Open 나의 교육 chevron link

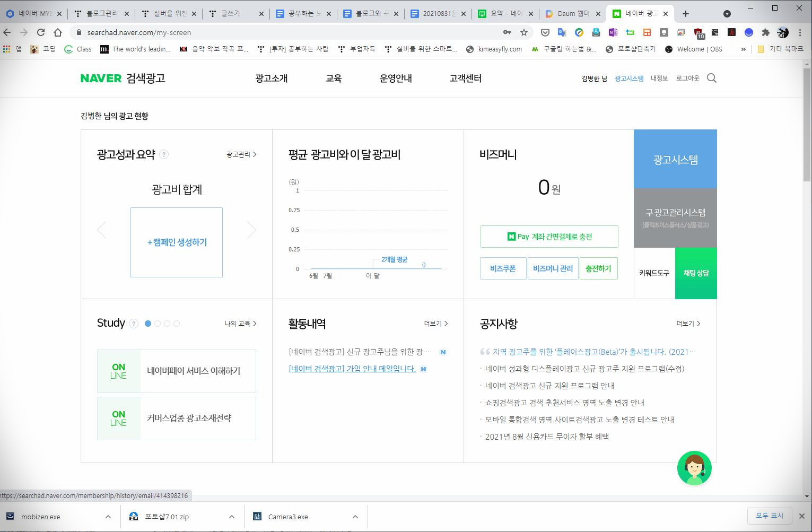point(240,324)
